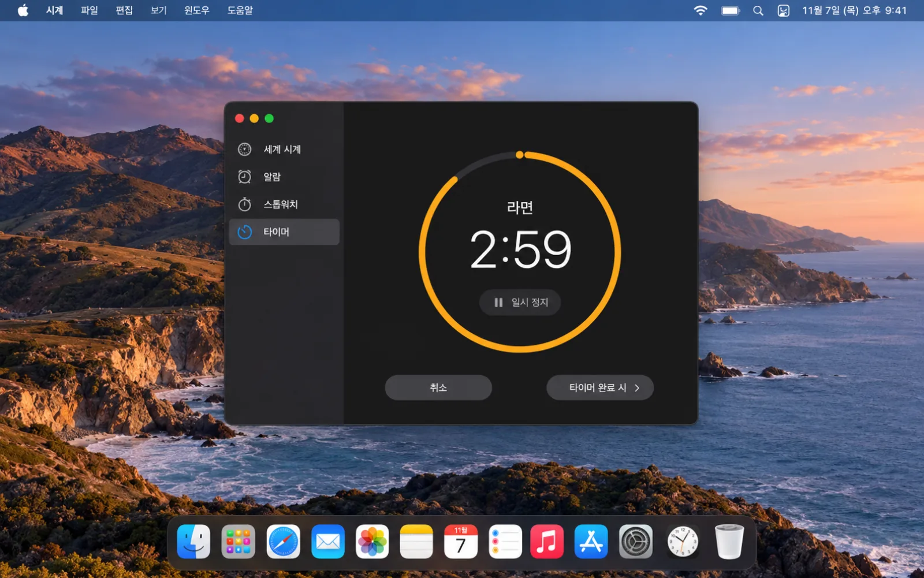Open Notes from the Dock

coord(416,542)
